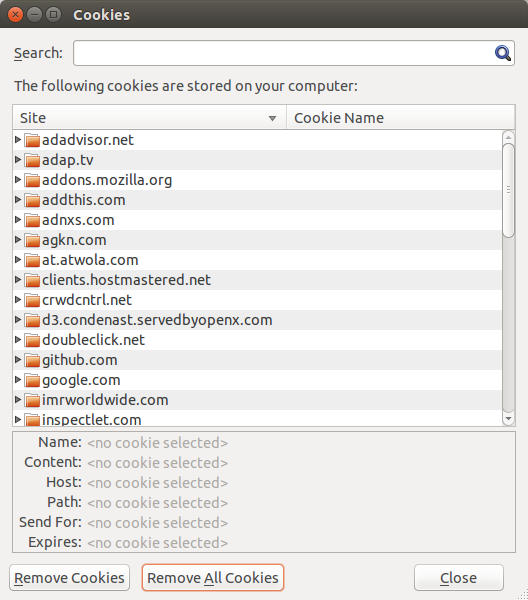Select the doubleclick.net folder icon
The height and width of the screenshot is (600, 528).
tap(32, 340)
